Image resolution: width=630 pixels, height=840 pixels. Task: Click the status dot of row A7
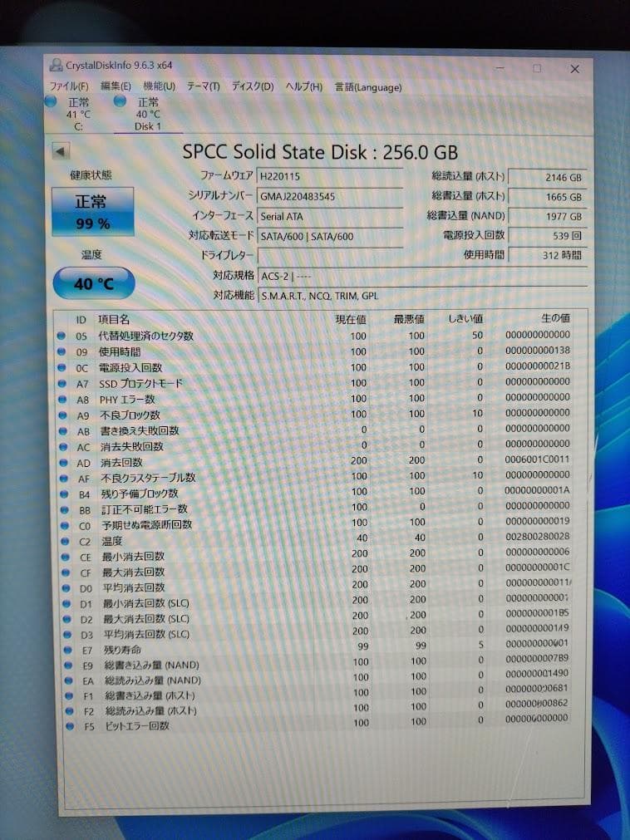pyautogui.click(x=62, y=384)
